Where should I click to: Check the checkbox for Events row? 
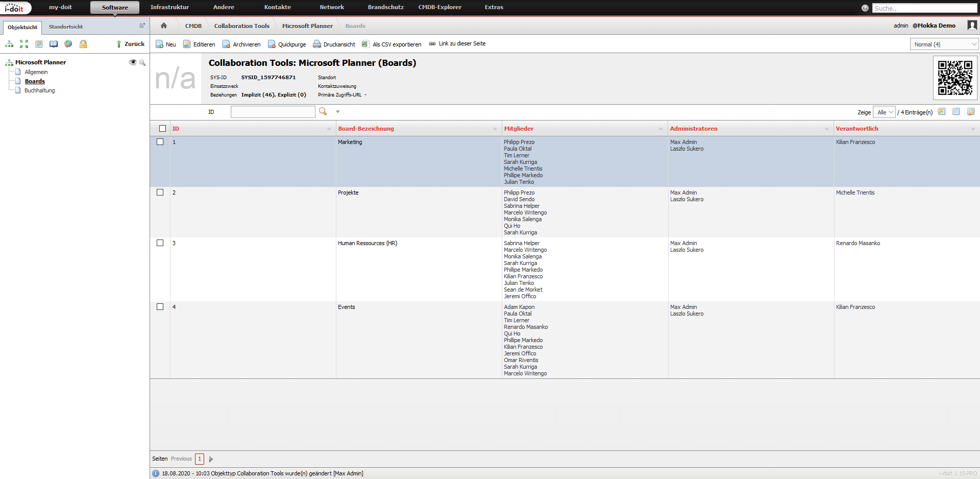[160, 307]
